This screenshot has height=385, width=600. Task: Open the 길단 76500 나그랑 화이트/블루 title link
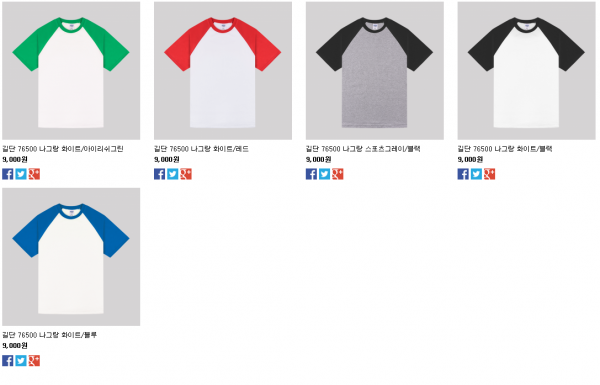point(49,335)
